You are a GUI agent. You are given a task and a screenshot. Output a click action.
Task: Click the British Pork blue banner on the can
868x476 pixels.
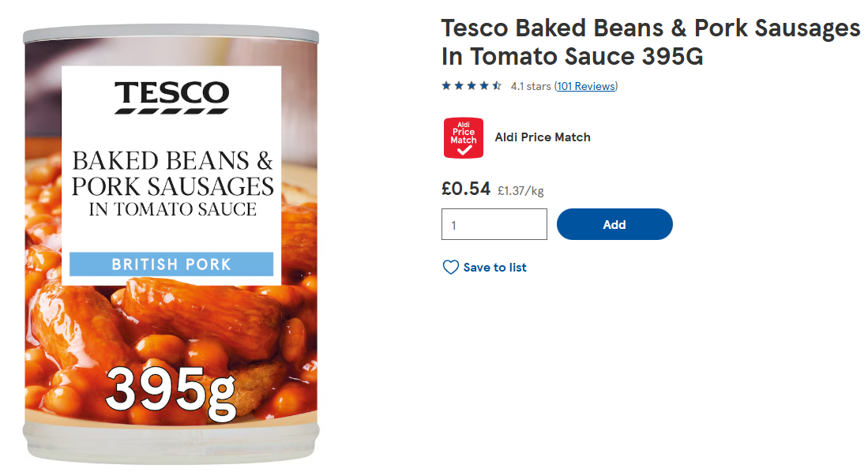pos(171,264)
